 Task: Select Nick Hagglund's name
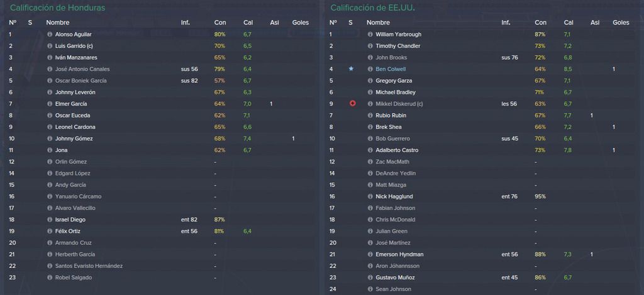pyautogui.click(x=394, y=197)
